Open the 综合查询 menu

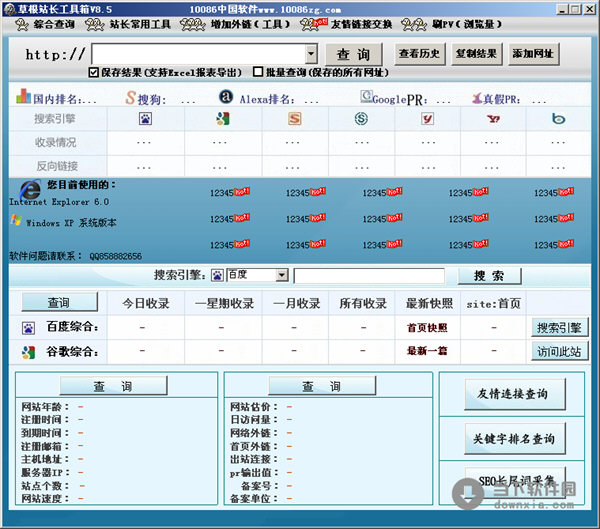[46, 22]
